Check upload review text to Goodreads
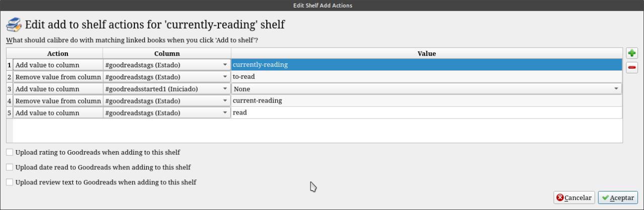 10,182
